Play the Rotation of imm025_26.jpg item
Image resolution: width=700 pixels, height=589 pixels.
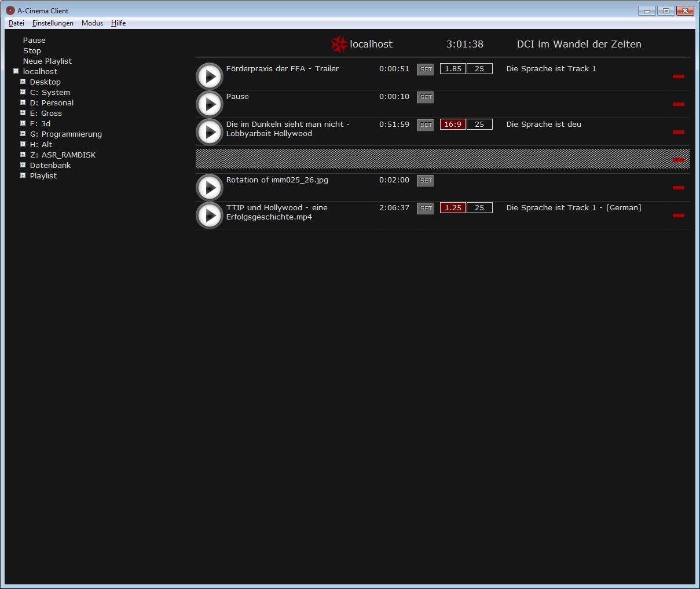coord(210,188)
